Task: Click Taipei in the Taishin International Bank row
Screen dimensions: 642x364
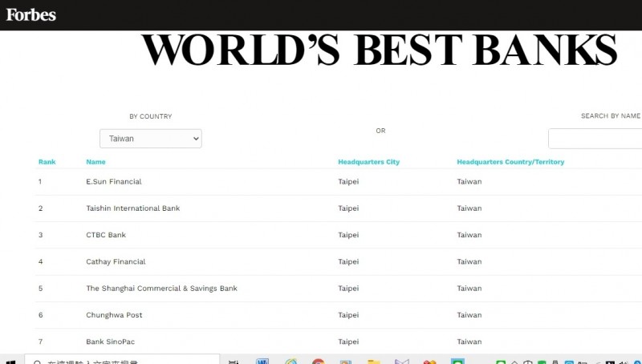Action: tap(348, 208)
